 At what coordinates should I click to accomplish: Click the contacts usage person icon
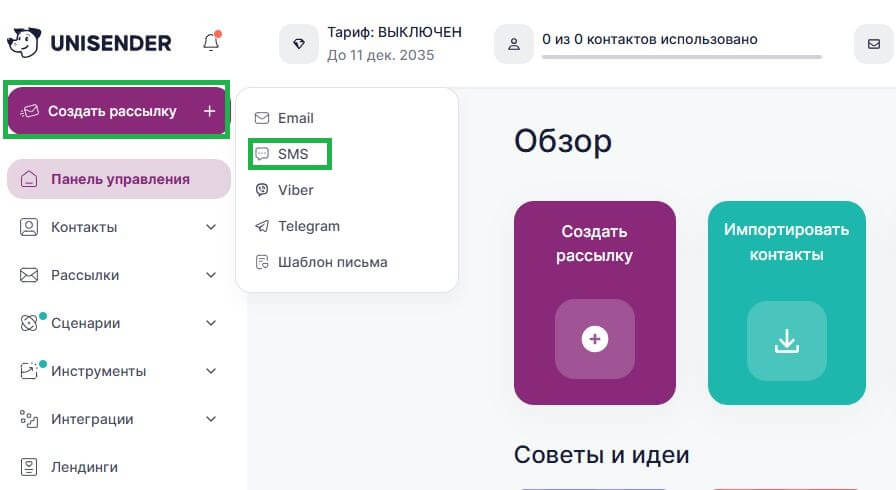point(514,44)
